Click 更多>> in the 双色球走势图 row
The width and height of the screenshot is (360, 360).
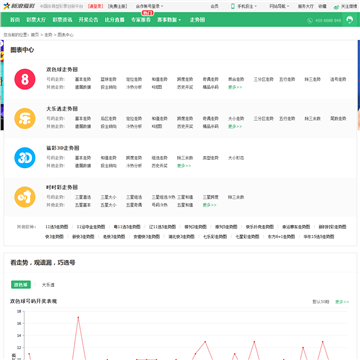tap(235, 87)
